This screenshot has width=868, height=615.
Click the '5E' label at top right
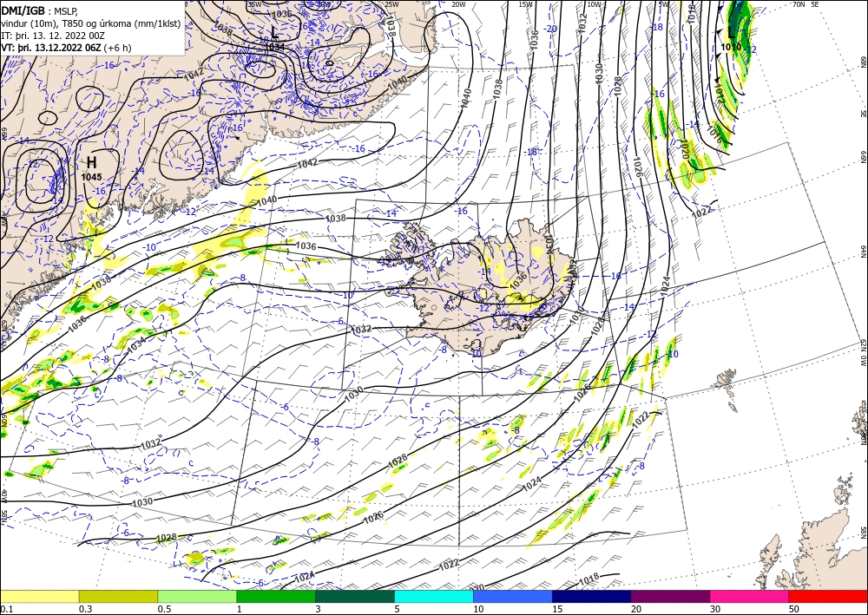coord(815,4)
